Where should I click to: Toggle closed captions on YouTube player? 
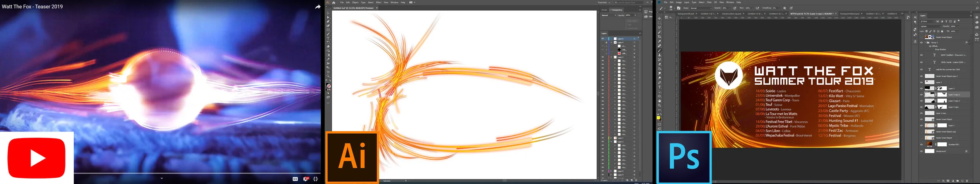tap(295, 179)
